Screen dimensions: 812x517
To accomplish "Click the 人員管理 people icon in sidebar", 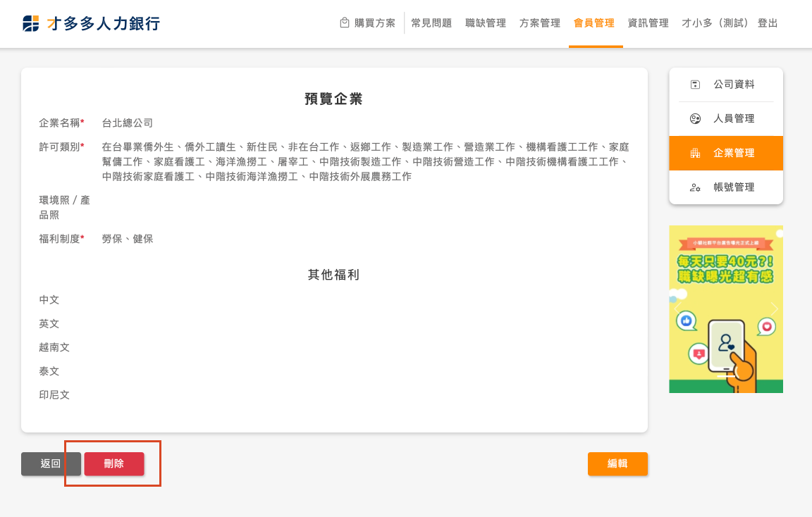I will pyautogui.click(x=695, y=119).
